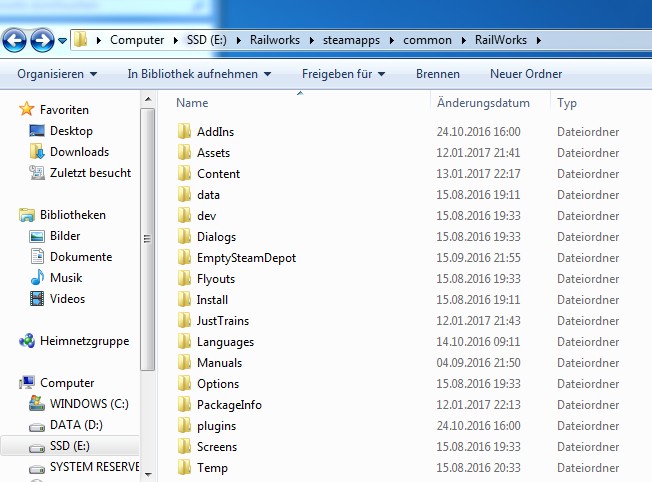Go forward with the blue Forward arrow
This screenshot has height=482, width=652.
point(42,40)
